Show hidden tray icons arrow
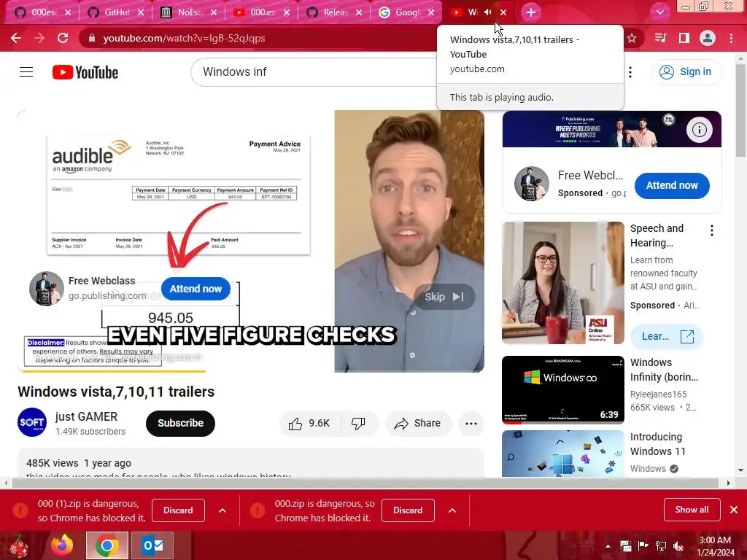 point(608,546)
